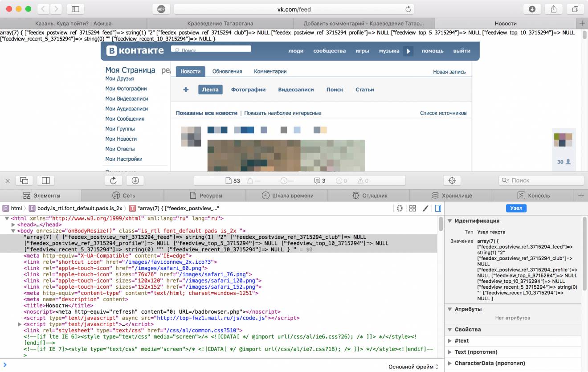Click the console log count showing 3
The height and width of the screenshot is (372, 588).
coord(319,180)
